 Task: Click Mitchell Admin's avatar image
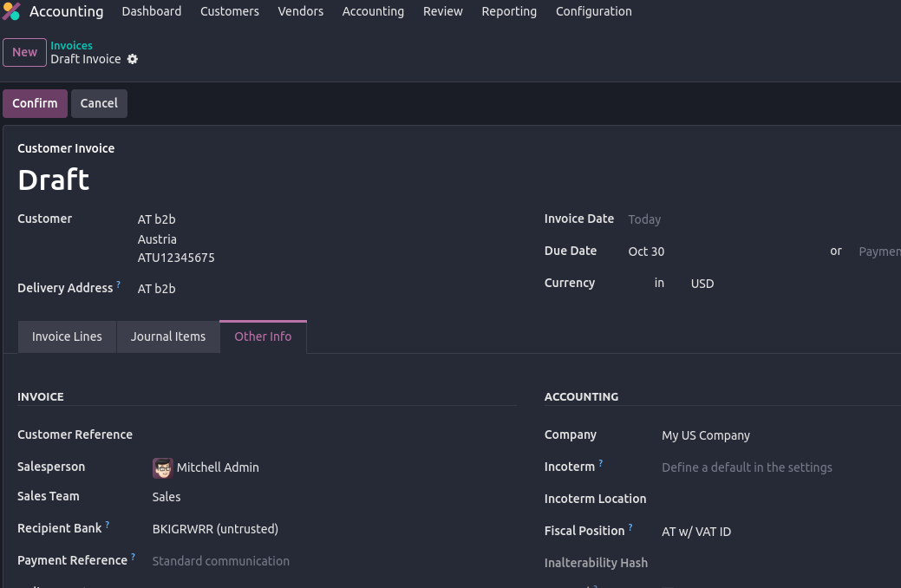coord(162,467)
